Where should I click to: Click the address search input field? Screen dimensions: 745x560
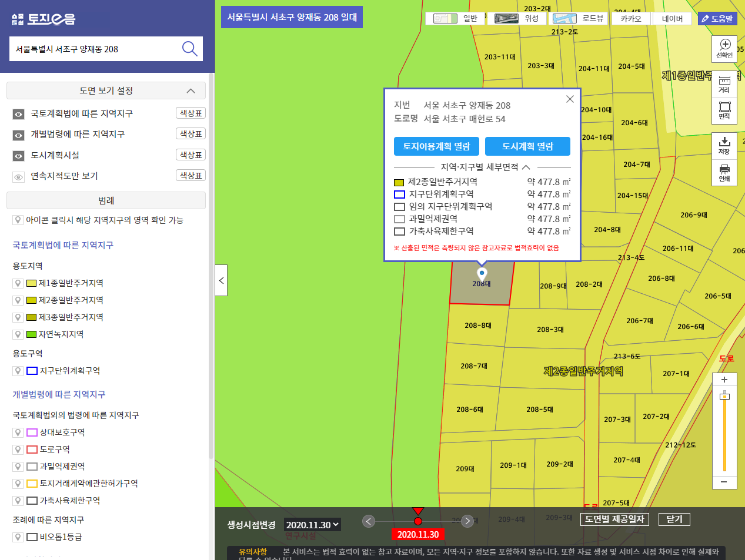tap(94, 49)
